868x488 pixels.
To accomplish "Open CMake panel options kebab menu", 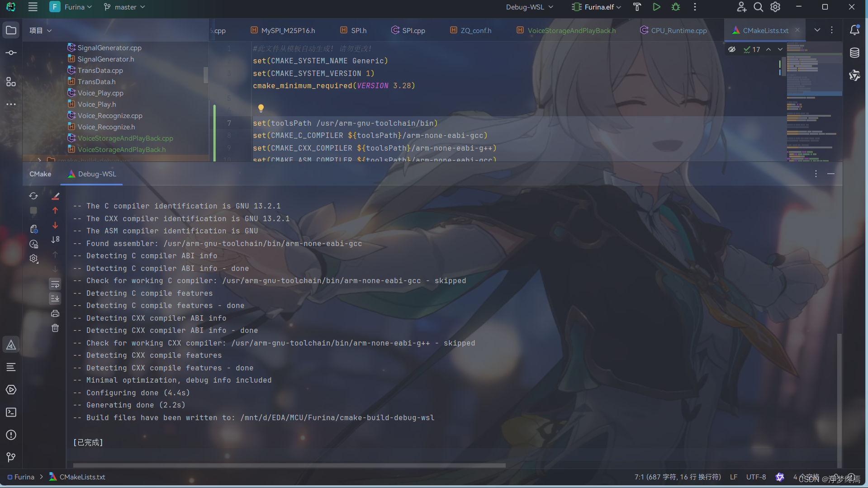I will coord(816,174).
